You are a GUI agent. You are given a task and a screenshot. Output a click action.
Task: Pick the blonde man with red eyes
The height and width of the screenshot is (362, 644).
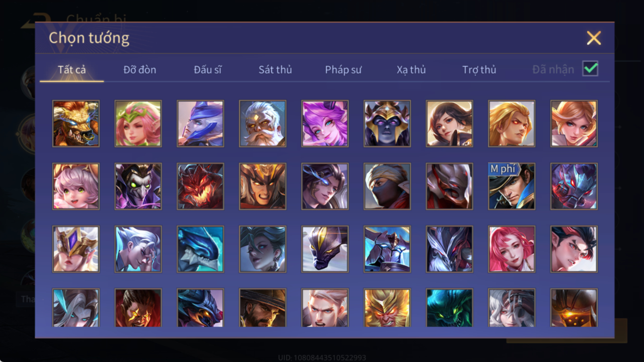pyautogui.click(x=512, y=124)
